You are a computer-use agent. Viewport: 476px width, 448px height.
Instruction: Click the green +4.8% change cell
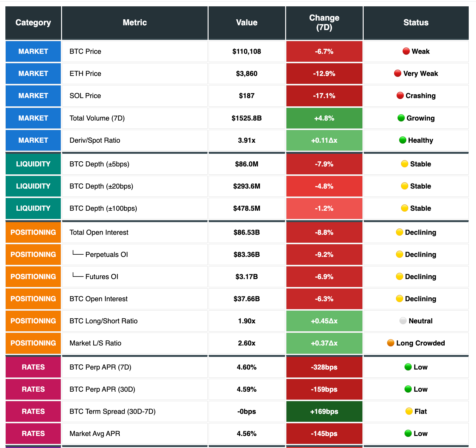(324, 118)
